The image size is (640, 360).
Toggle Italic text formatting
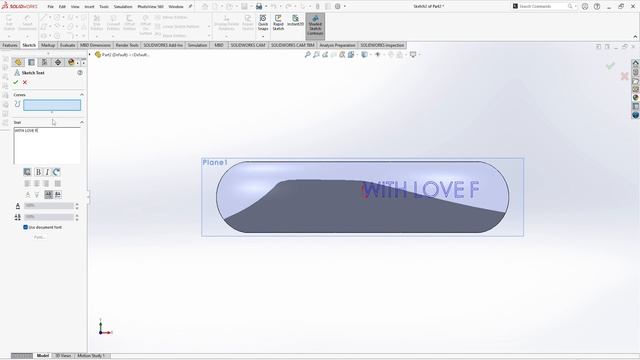[x=47, y=172]
